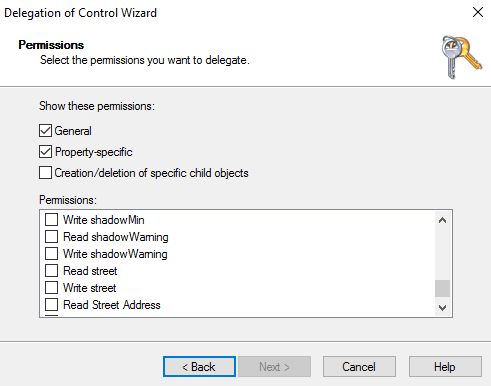Check the Read Street Address permission
The image size is (491, 386).
click(51, 305)
